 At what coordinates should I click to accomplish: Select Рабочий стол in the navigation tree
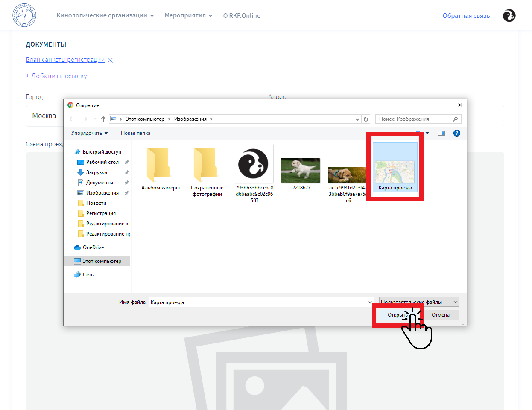click(102, 162)
